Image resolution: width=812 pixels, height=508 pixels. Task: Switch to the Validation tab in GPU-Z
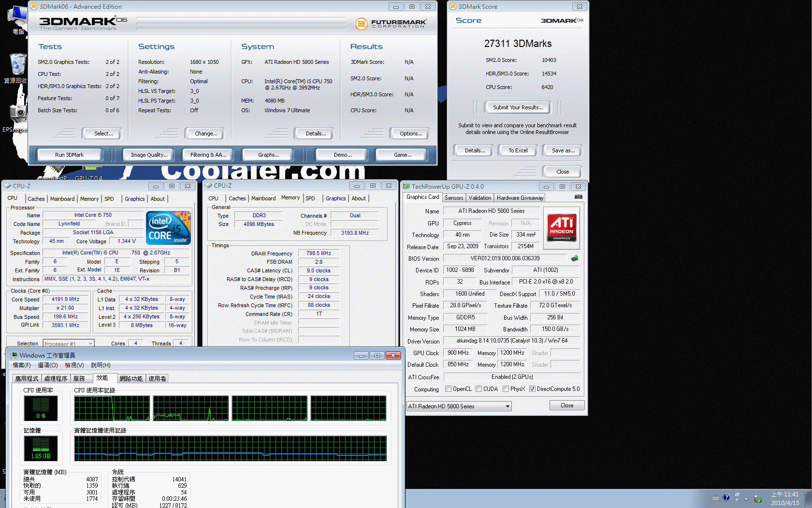(x=480, y=198)
